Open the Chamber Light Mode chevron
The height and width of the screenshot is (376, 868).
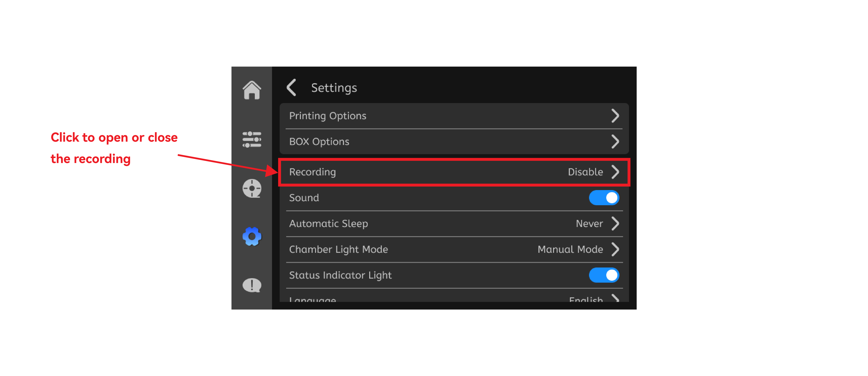pyautogui.click(x=615, y=249)
